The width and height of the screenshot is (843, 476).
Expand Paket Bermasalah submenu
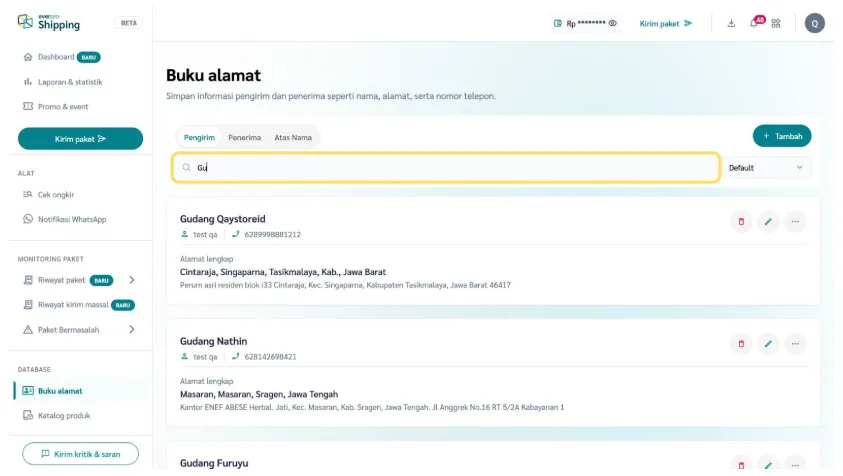(x=132, y=329)
